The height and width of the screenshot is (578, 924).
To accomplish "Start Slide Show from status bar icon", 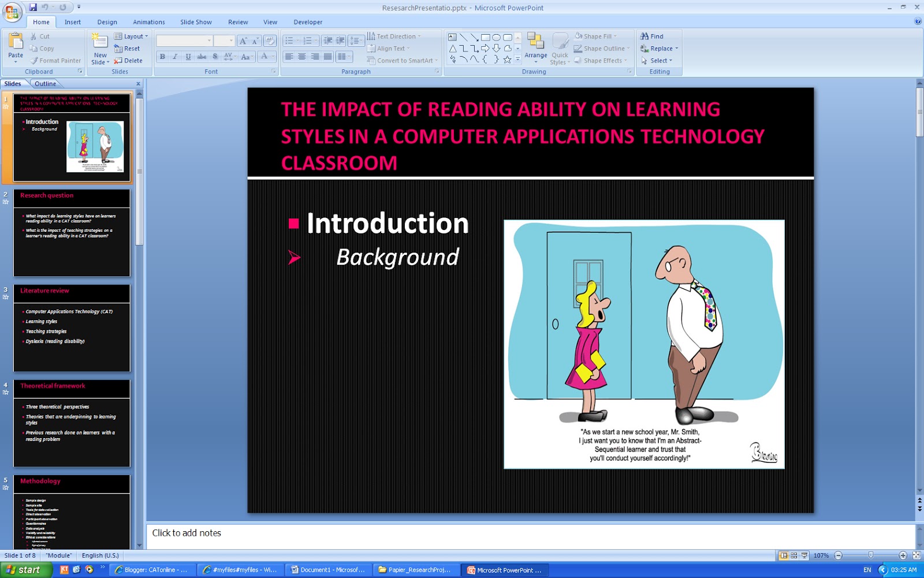I will pyautogui.click(x=804, y=555).
